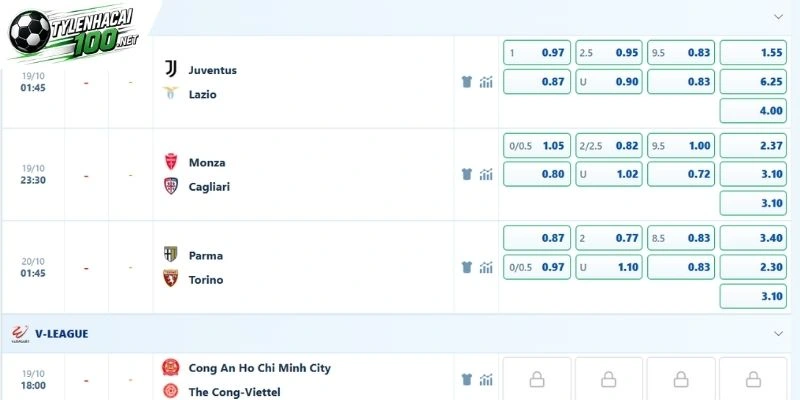Select Juventus handicap 1 odds 0.97
Viewport: 800px width, 400px height.
tap(537, 53)
